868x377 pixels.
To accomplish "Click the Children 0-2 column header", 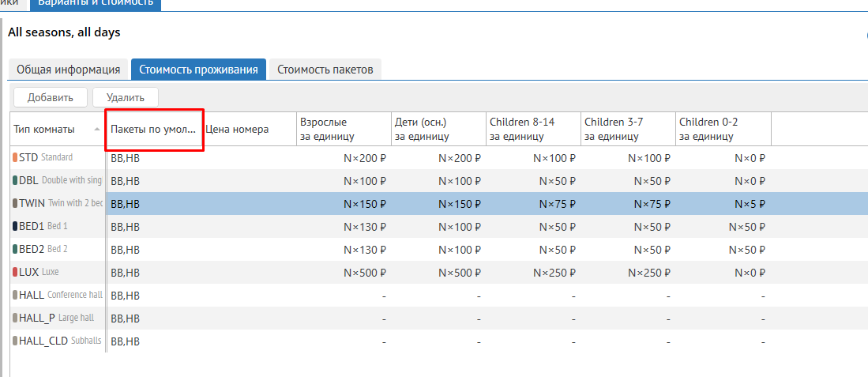I will click(x=722, y=129).
